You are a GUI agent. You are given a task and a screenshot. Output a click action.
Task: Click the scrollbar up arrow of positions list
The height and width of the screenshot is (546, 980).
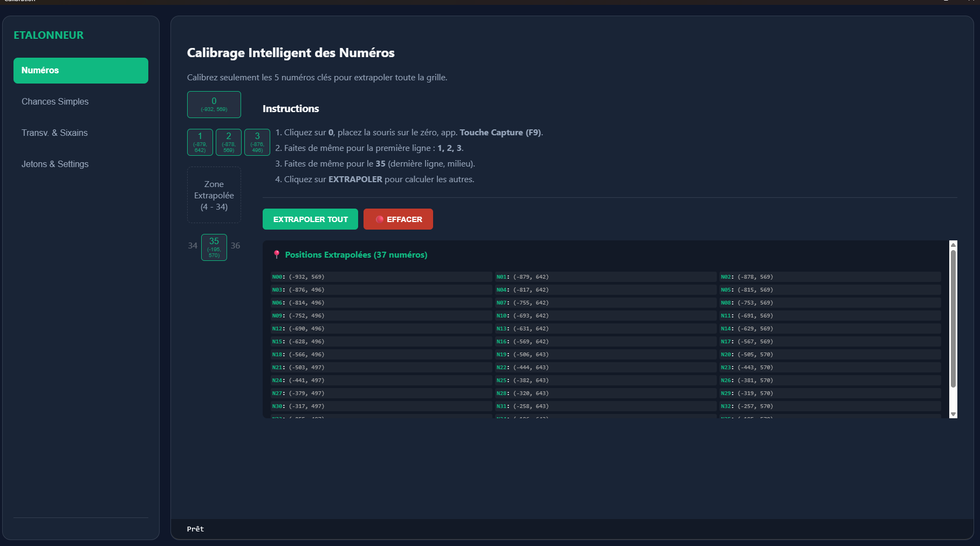pyautogui.click(x=952, y=245)
